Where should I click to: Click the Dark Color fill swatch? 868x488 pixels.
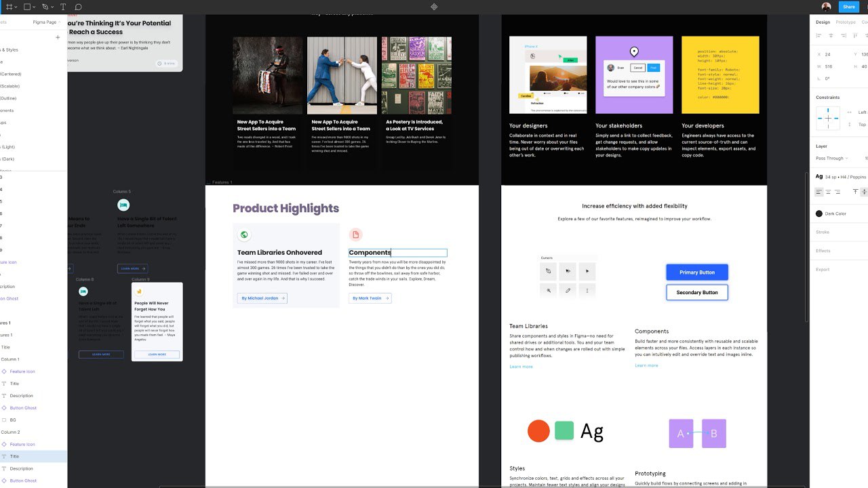point(819,213)
